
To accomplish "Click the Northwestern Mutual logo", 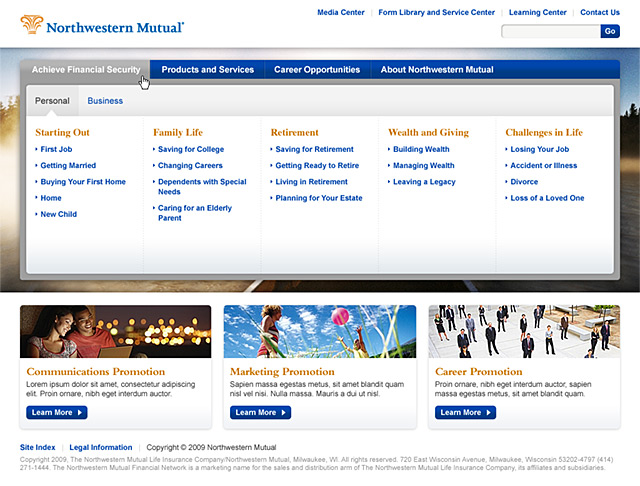I will (x=102, y=26).
